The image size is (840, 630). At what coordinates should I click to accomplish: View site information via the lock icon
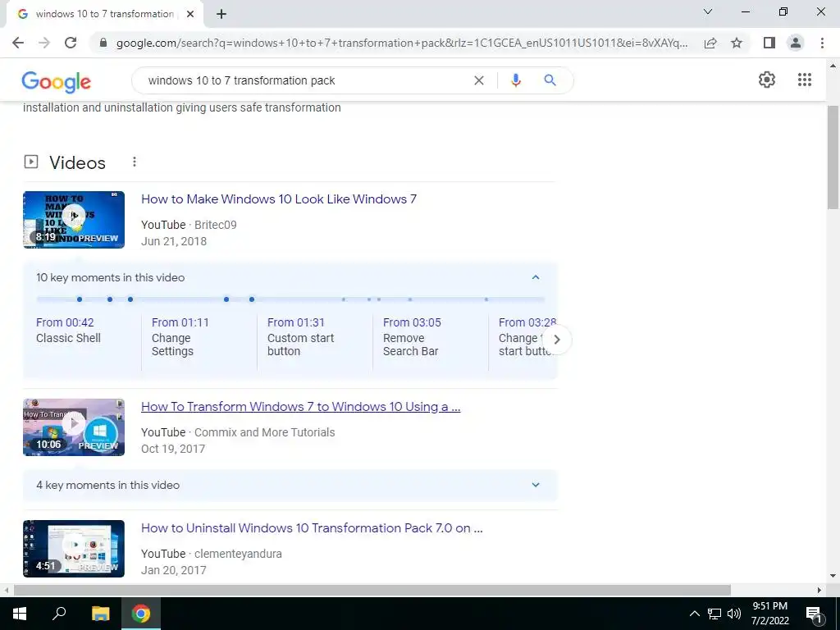(x=104, y=43)
